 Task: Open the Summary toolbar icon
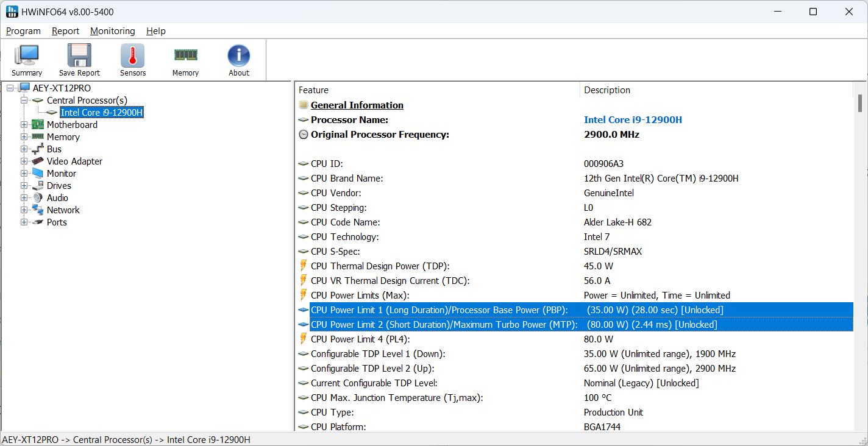(27, 55)
